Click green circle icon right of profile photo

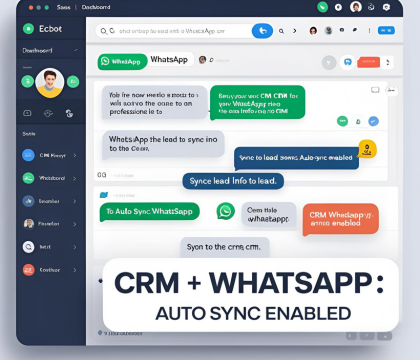[x=73, y=81]
